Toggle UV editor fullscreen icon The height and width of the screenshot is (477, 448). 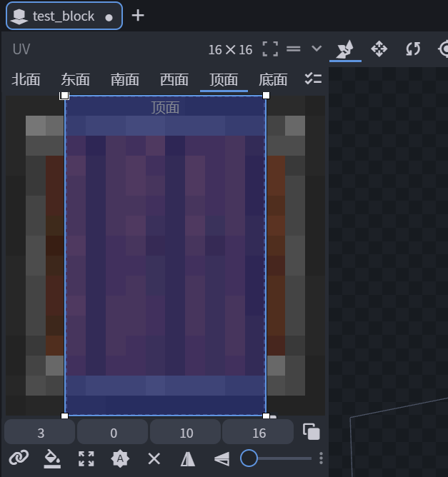[270, 49]
